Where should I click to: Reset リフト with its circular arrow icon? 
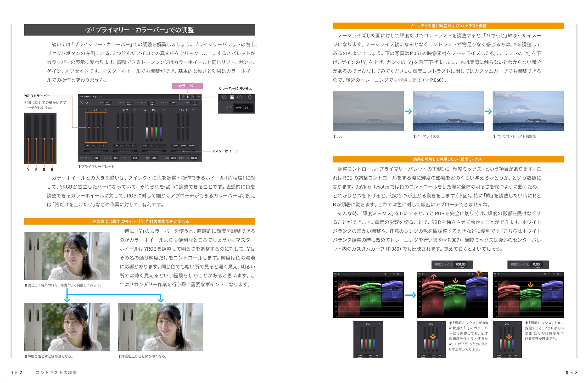[106, 110]
